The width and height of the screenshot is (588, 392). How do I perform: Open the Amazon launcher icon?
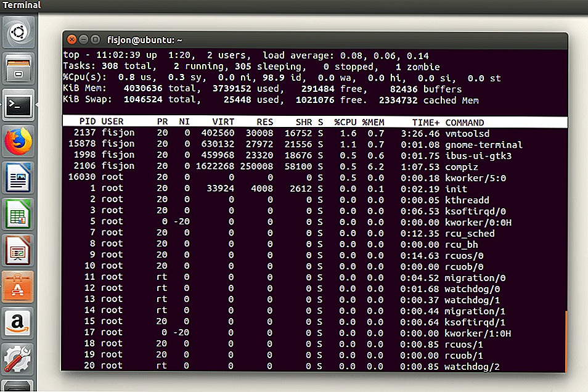tap(18, 324)
